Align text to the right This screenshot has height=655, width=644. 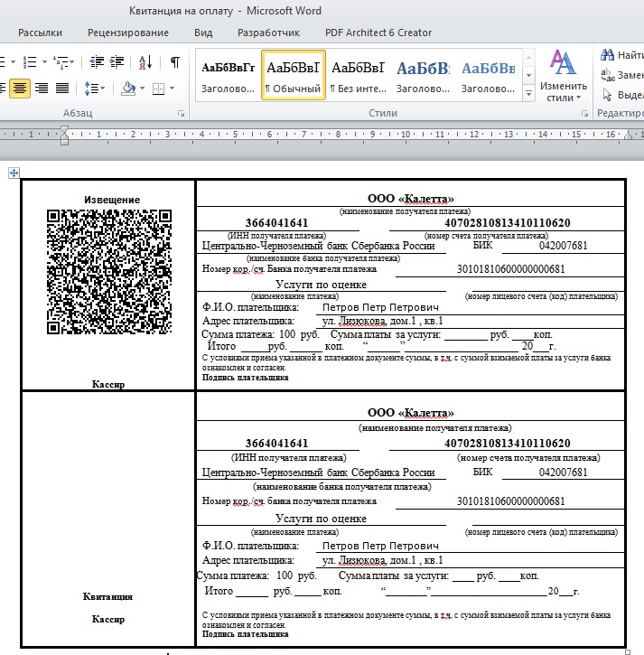[42, 89]
